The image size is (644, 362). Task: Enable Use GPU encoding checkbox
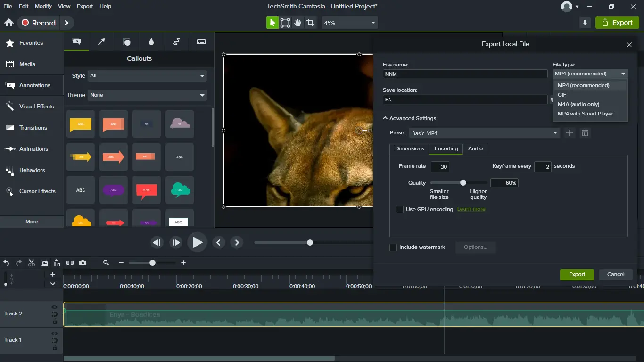tap(400, 209)
